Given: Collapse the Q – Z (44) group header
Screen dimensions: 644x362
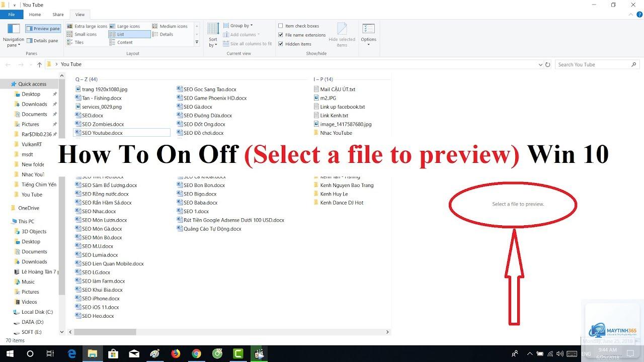Looking at the screenshot, I should pos(87,79).
